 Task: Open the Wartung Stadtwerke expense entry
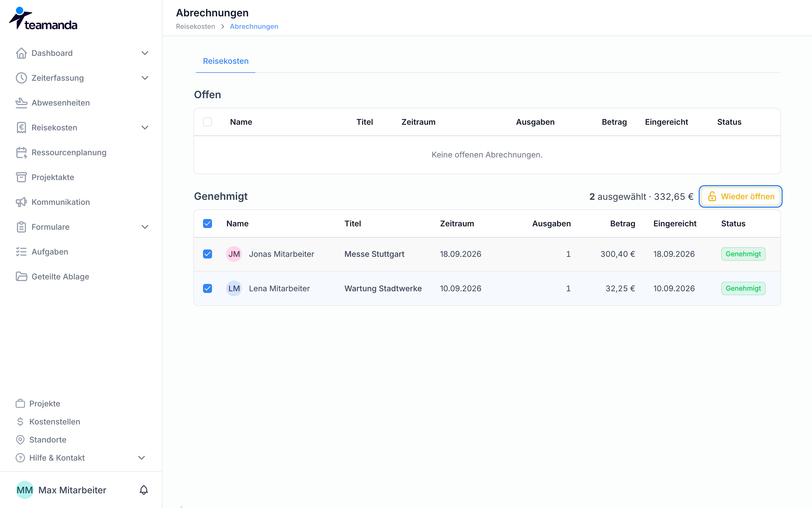coord(383,289)
